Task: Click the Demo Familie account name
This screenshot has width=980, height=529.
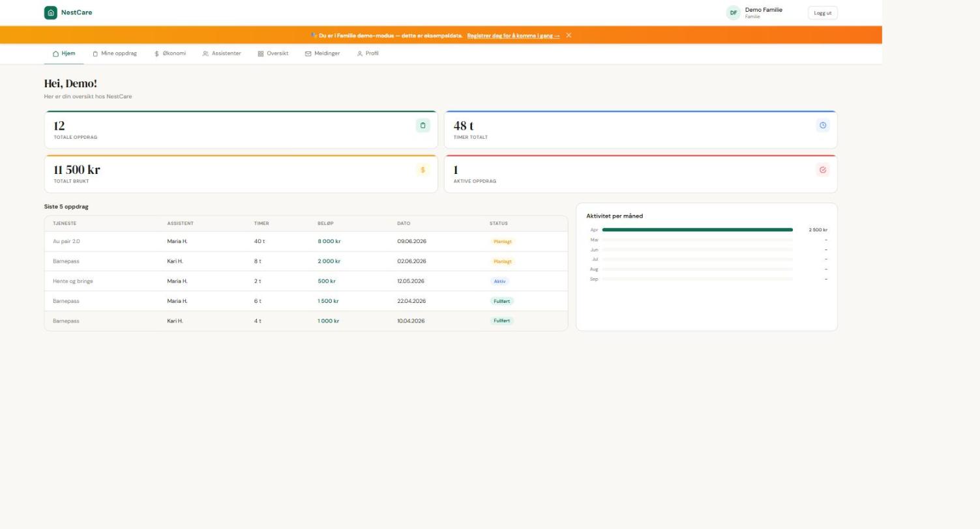Action: click(x=764, y=10)
